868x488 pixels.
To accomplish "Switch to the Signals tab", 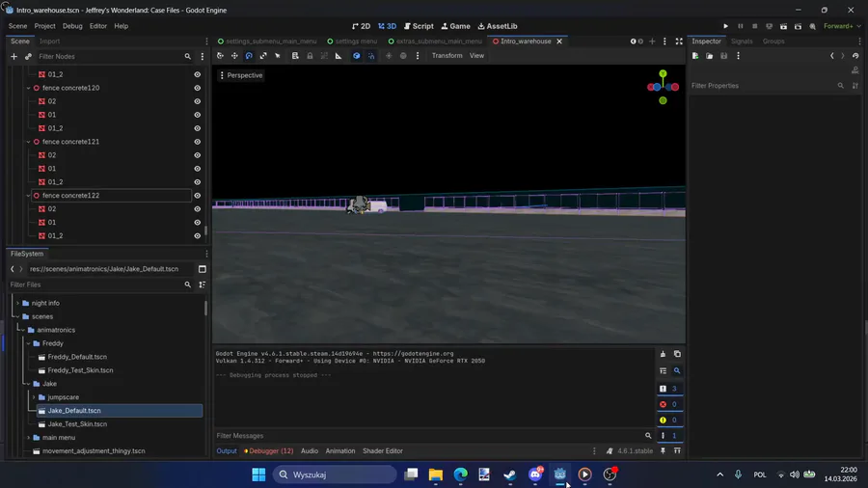I will pyautogui.click(x=742, y=41).
